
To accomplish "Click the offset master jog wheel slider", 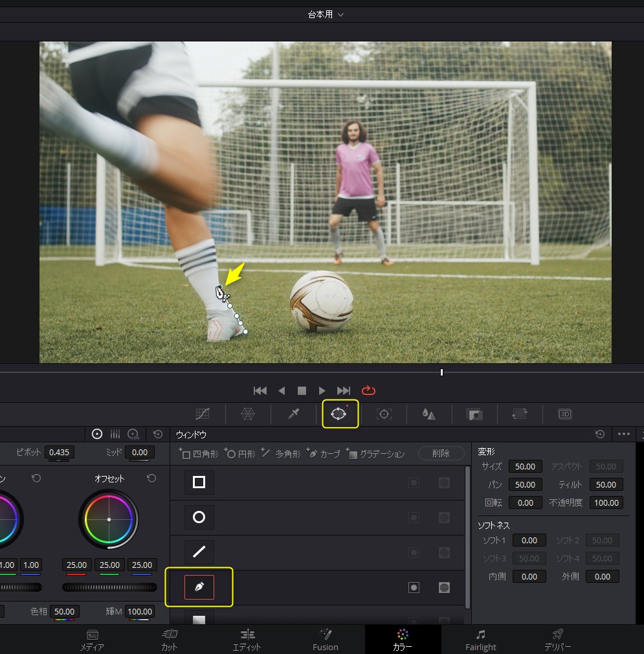I will [x=109, y=587].
